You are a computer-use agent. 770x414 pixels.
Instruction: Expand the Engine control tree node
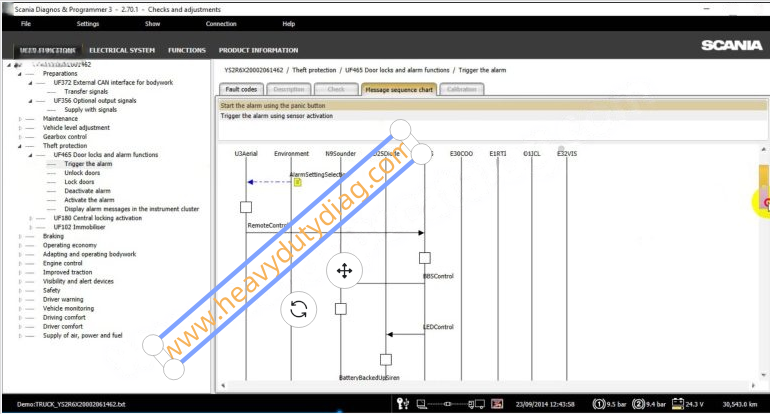(x=20, y=264)
